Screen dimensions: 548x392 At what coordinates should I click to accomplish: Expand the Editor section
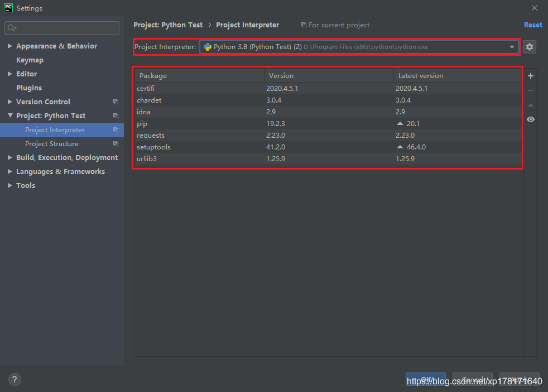[10, 74]
